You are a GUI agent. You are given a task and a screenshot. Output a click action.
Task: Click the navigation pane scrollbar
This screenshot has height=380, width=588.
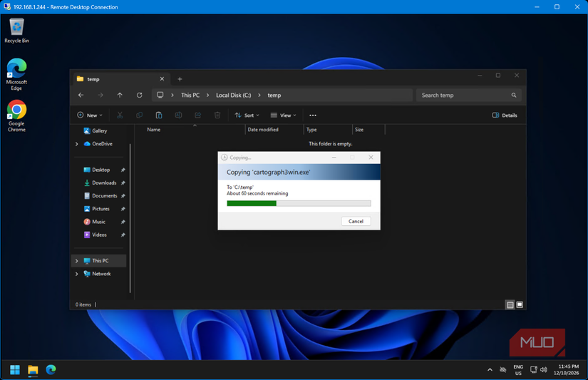pyautogui.click(x=130, y=218)
